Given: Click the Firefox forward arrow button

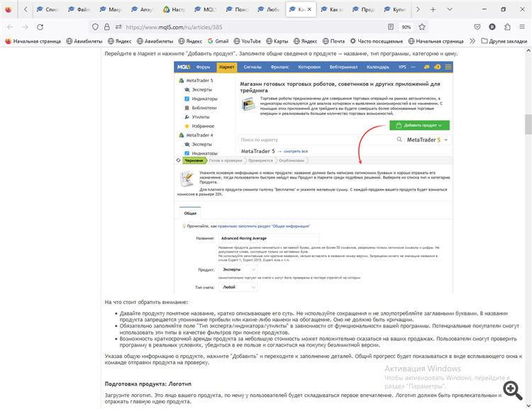Looking at the screenshot, I should 25,27.
